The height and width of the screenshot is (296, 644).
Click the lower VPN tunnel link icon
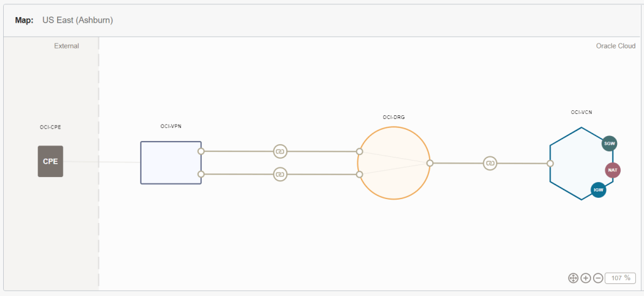(280, 174)
